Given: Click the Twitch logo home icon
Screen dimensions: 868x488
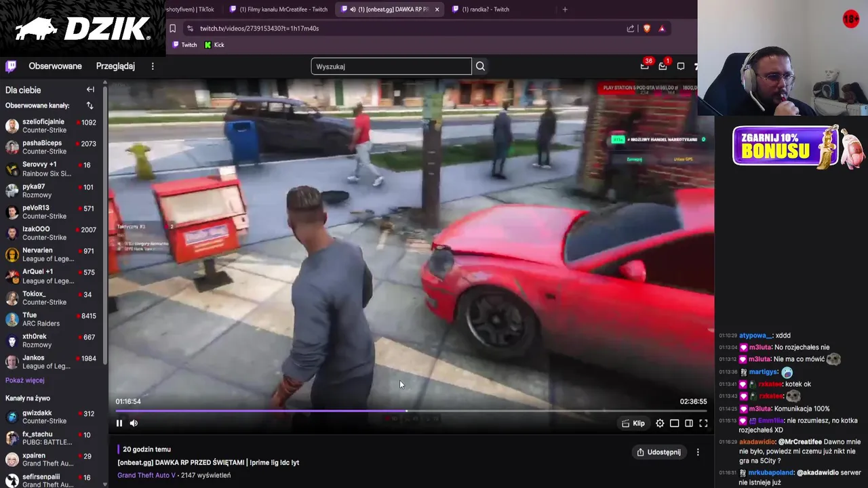Looking at the screenshot, I should 11,66.
